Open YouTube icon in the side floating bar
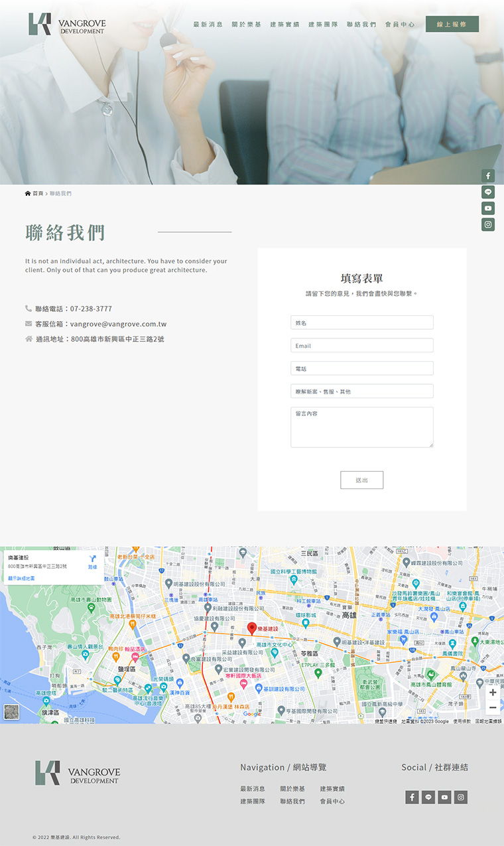Viewport: 504px width, 846px height. point(488,208)
